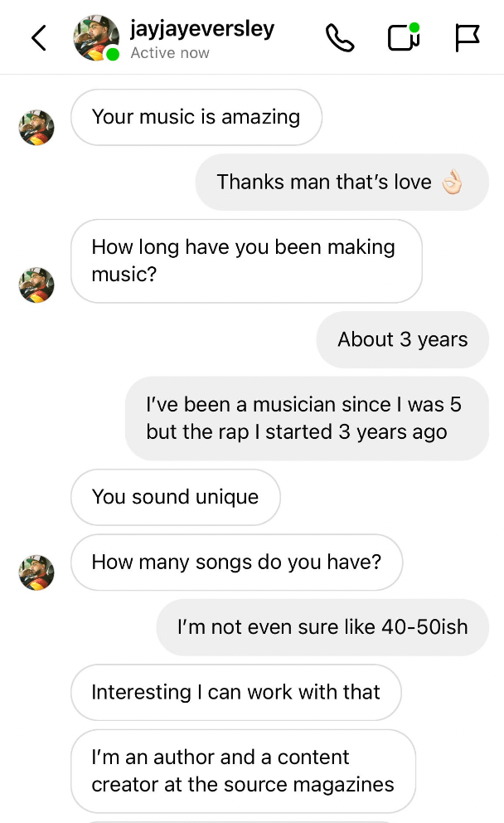Tap the "40-50ish" reply bubble
Viewport: 504px width, 823px height.
(x=322, y=626)
